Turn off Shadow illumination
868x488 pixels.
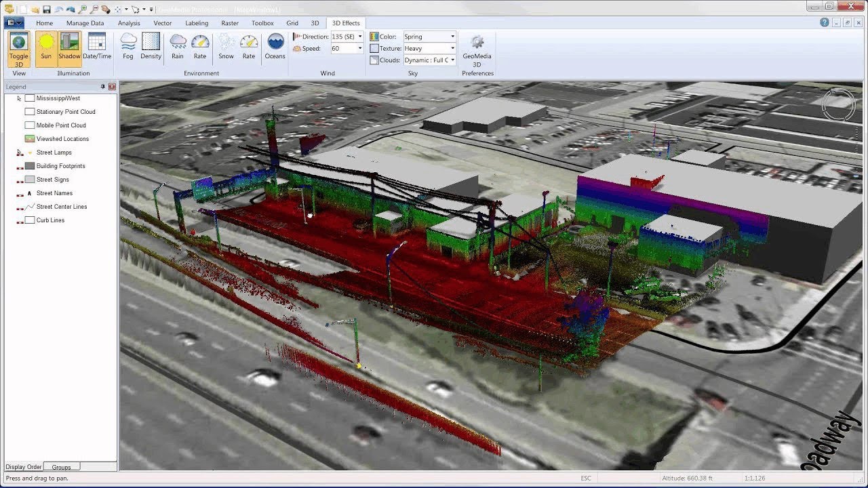[x=69, y=49]
